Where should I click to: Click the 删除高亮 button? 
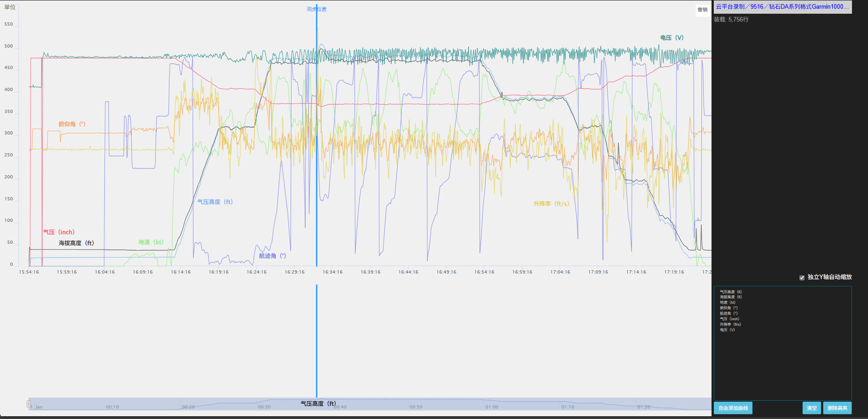pyautogui.click(x=837, y=408)
